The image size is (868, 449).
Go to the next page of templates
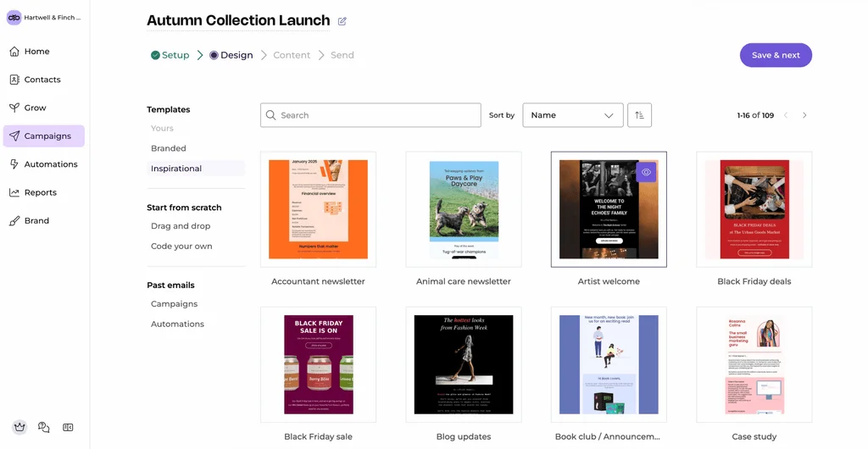point(804,115)
